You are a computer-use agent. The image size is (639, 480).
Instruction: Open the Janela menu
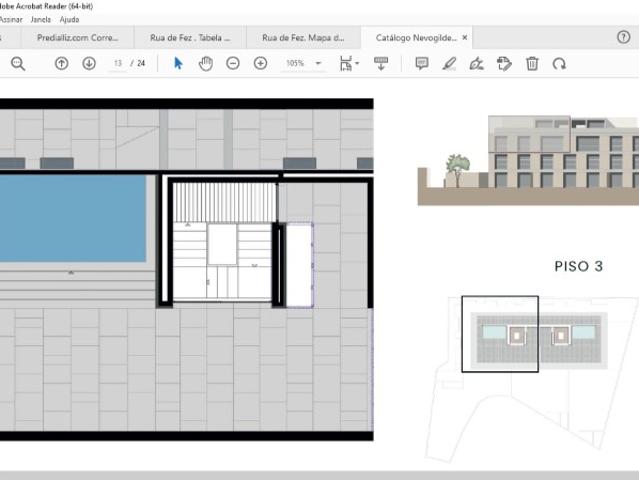click(x=40, y=19)
